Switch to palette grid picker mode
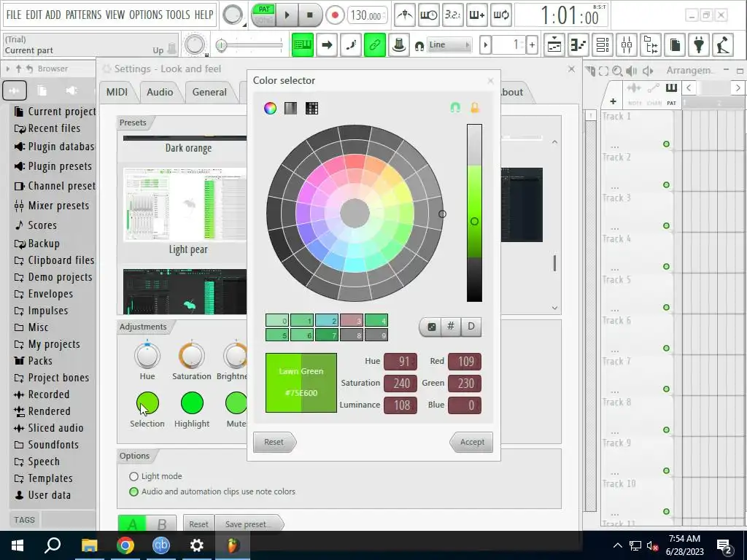Image resolution: width=747 pixels, height=560 pixels. pyautogui.click(x=311, y=108)
